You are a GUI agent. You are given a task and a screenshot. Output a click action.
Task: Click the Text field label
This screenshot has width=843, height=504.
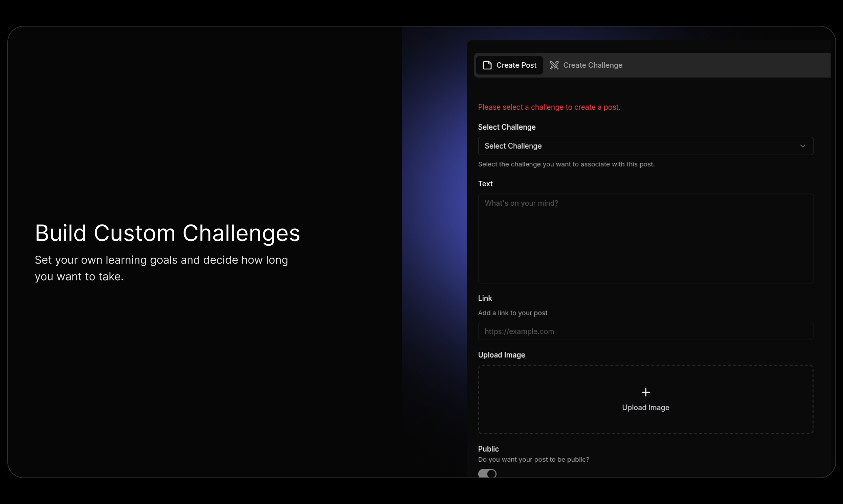(485, 184)
